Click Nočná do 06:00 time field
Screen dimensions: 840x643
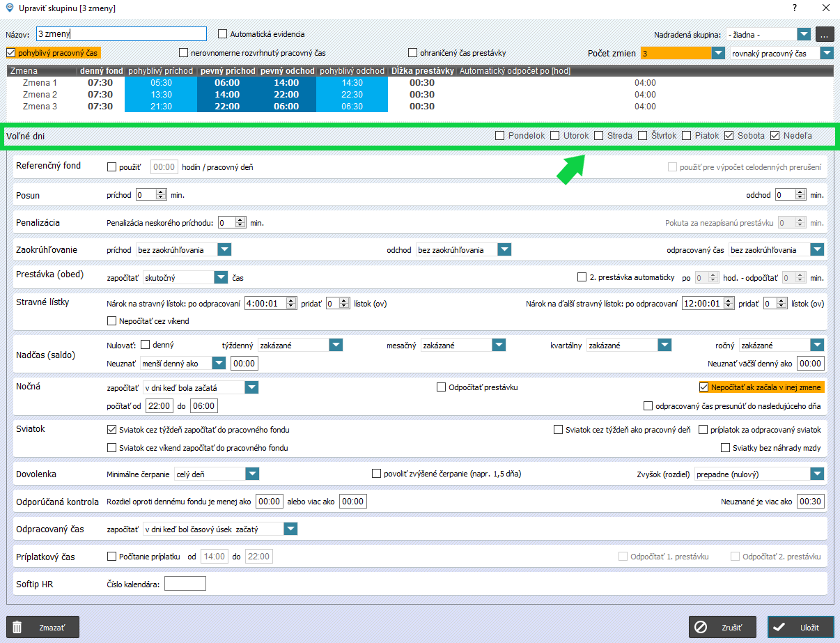[204, 405]
